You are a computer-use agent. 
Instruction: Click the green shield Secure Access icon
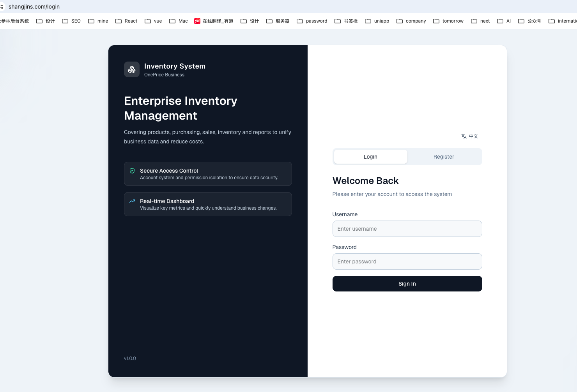click(x=132, y=171)
